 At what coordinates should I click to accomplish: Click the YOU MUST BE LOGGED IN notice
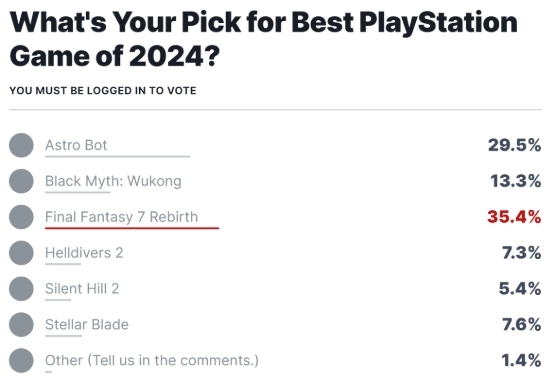[103, 91]
